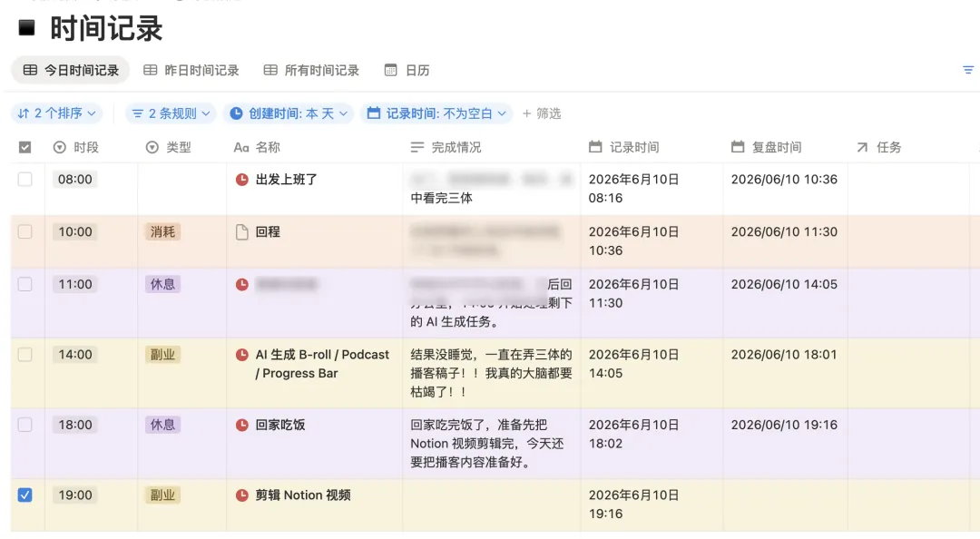Open the 副业 type tag in 19:00 row
The image size is (980, 539).
(162, 495)
